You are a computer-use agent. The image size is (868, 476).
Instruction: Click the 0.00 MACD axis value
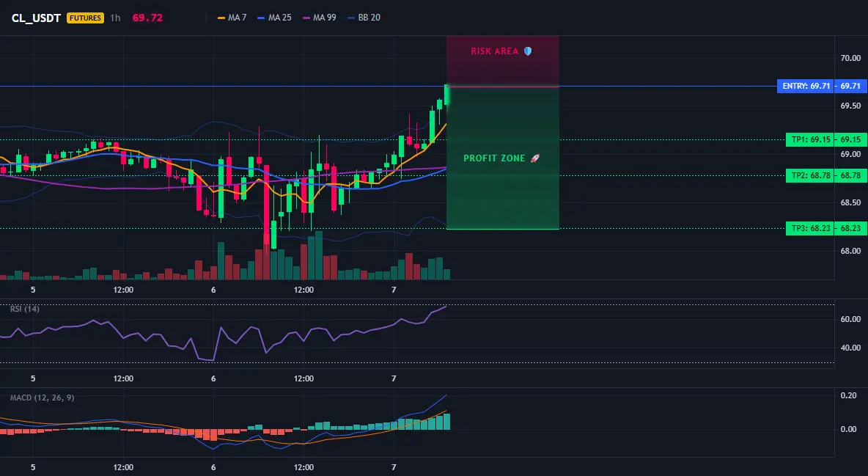(848, 429)
